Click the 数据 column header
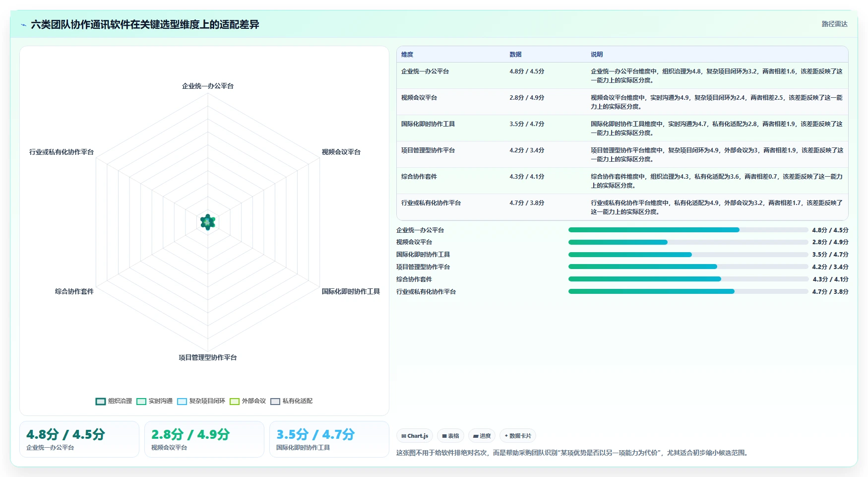Viewport: 868px width, 477px height. point(515,55)
